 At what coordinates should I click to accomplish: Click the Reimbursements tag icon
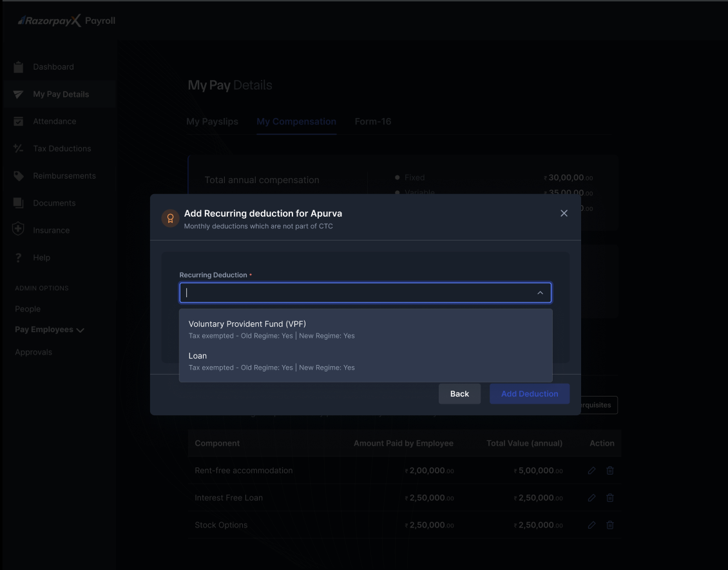[19, 176]
